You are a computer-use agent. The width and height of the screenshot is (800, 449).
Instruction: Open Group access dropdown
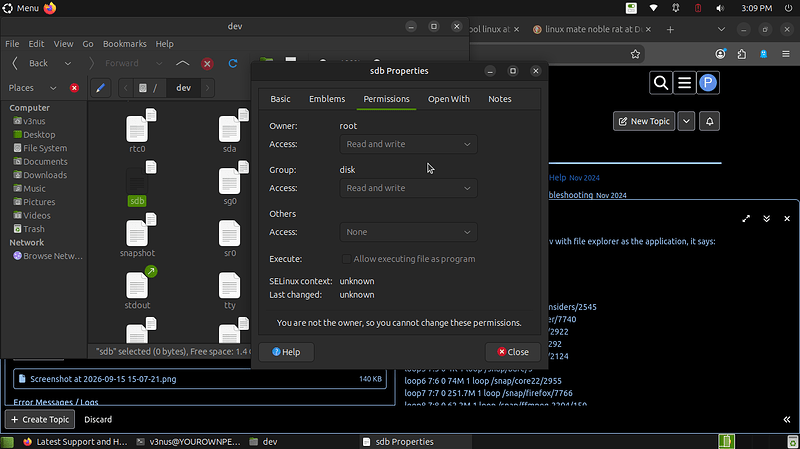click(x=408, y=188)
